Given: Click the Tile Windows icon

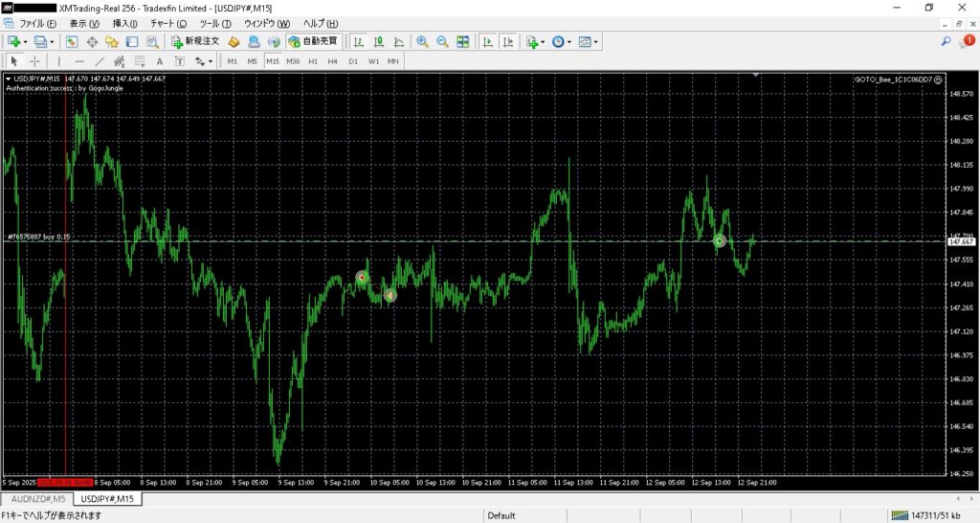Looking at the screenshot, I should tap(463, 41).
